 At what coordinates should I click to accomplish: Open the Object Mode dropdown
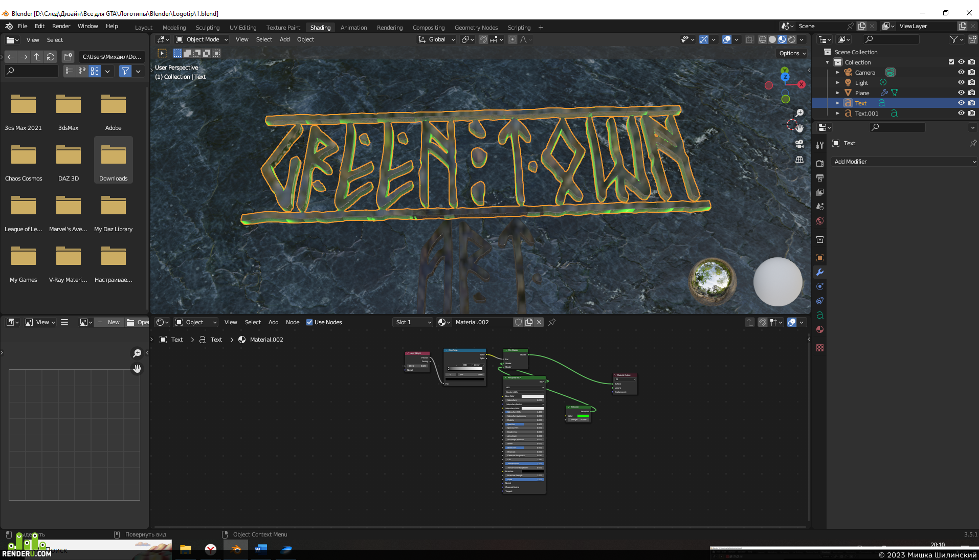click(202, 39)
